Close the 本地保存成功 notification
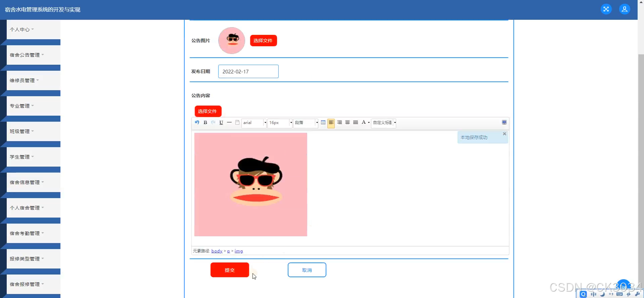Viewport: 644px width, 298px height. pos(504,134)
